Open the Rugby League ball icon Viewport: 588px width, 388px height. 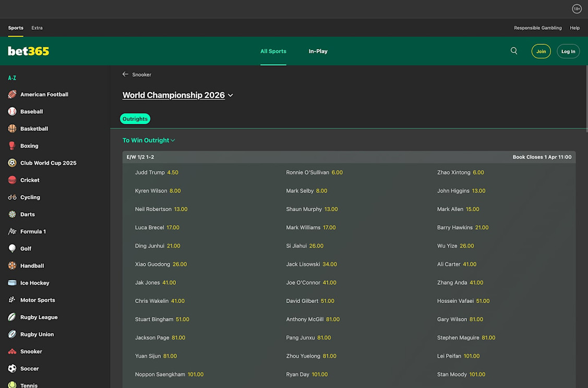tap(12, 317)
